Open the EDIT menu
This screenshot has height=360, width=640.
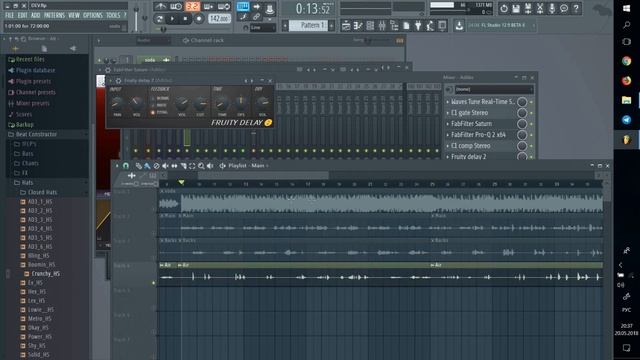click(22, 16)
